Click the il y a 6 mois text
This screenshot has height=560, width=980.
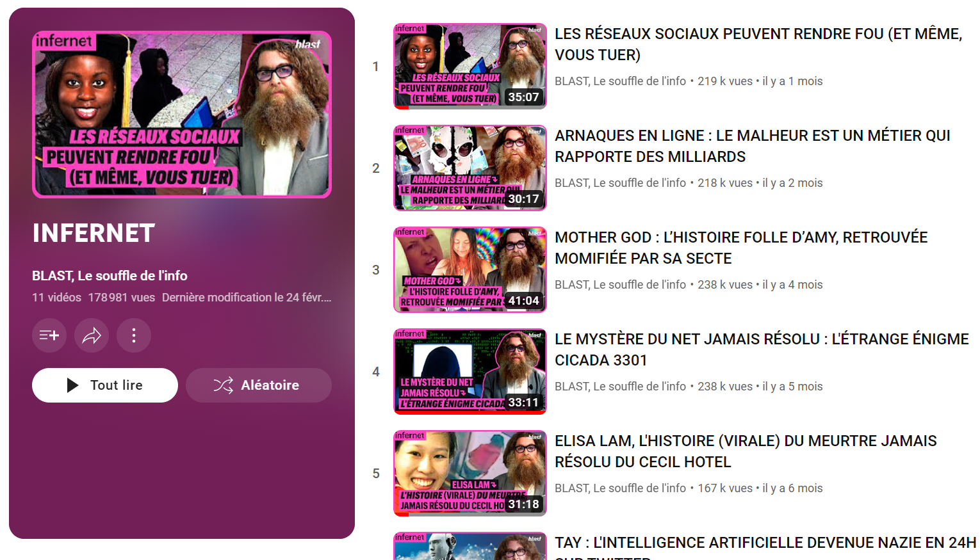(792, 488)
